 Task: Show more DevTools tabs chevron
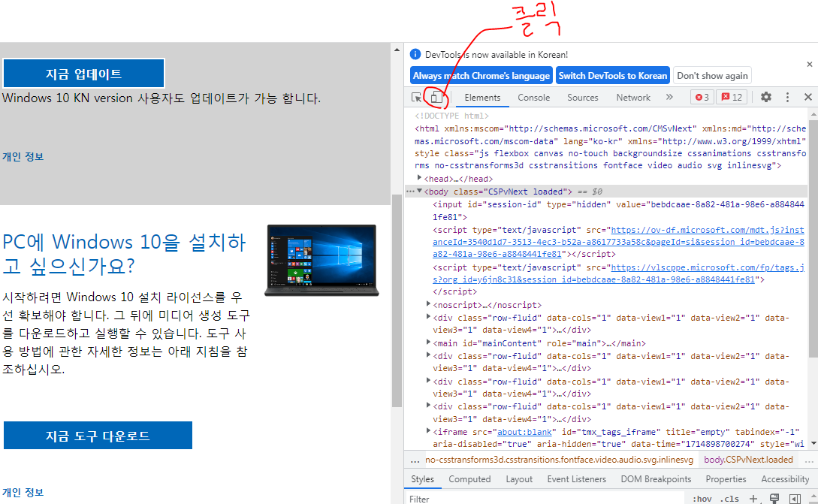pos(669,97)
